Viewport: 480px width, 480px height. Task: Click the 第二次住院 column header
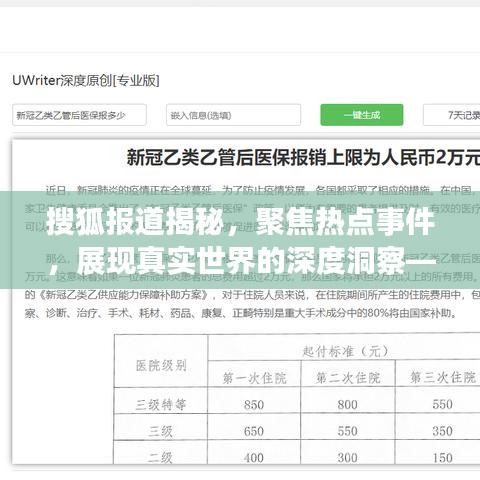coord(348,378)
